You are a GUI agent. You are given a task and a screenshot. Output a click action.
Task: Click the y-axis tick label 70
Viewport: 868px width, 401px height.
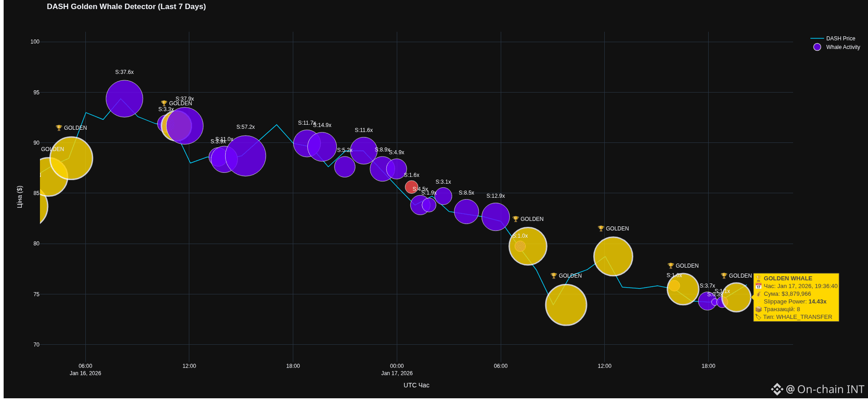click(x=36, y=345)
